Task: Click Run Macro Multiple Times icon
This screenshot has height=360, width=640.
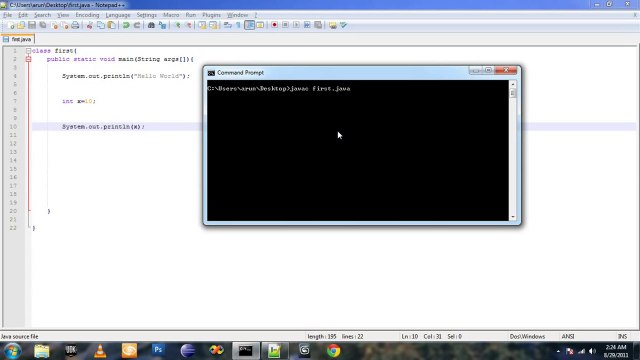Action: point(307,25)
